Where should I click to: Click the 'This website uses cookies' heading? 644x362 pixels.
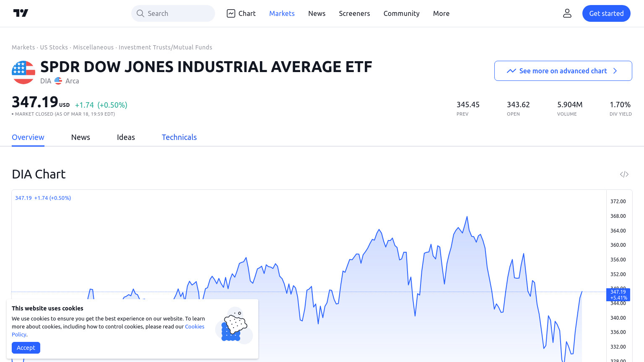[x=47, y=308]
